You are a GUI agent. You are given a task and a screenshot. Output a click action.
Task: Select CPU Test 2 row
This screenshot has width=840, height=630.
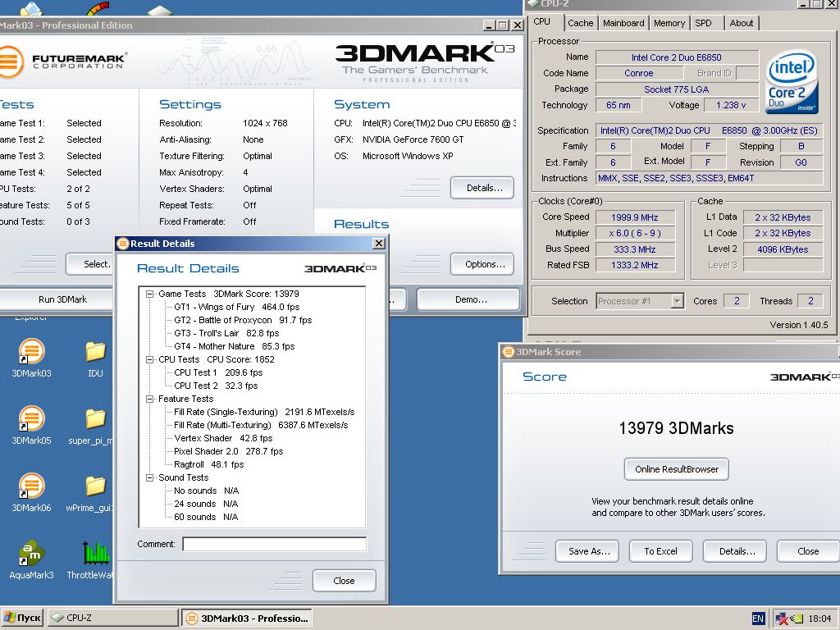coord(216,386)
